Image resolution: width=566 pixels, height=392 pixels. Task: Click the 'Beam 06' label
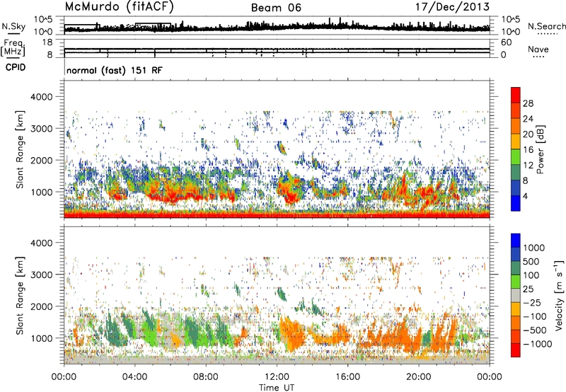276,8
